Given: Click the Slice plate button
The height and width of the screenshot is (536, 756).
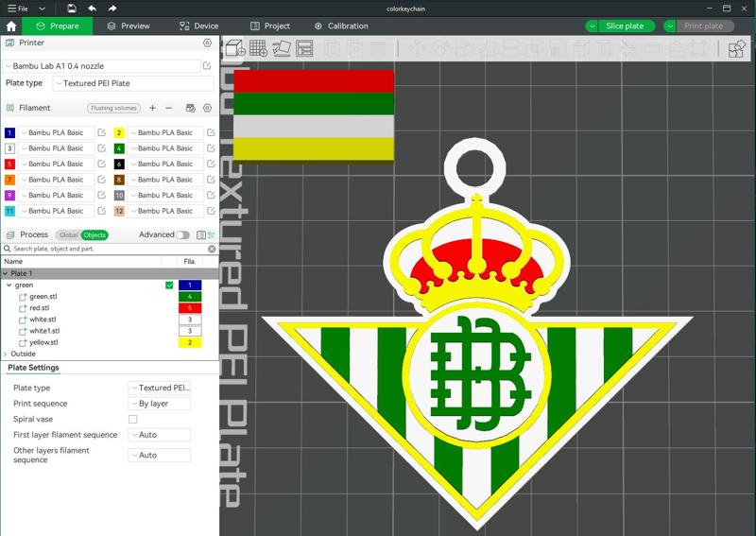Looking at the screenshot, I should tap(625, 26).
